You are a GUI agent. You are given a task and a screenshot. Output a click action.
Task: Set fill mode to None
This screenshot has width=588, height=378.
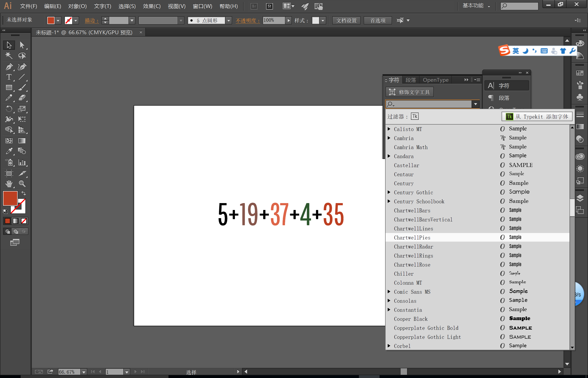pyautogui.click(x=24, y=221)
